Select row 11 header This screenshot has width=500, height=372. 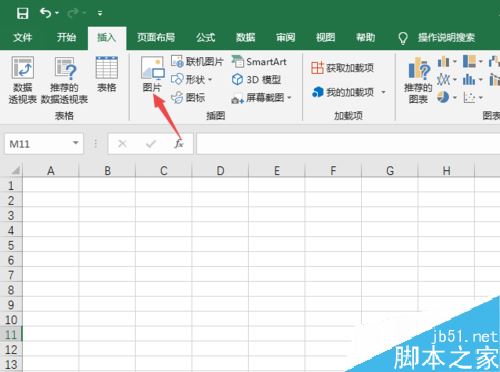point(11,334)
